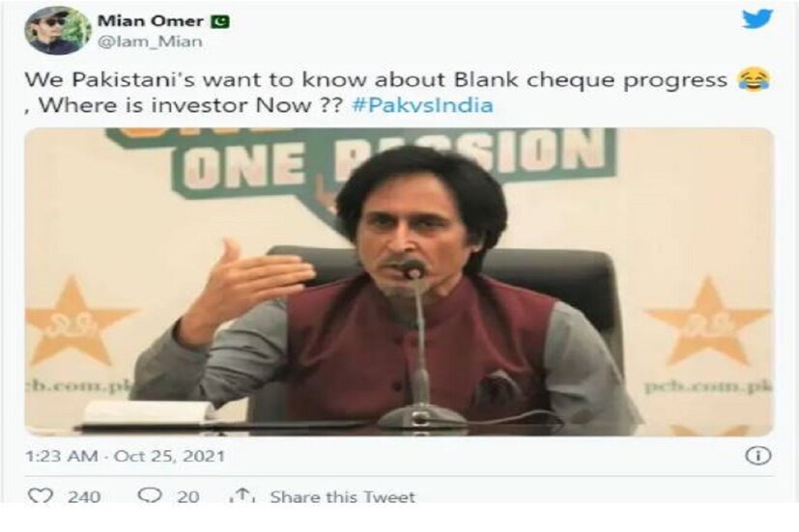Viewport: 799px width, 532px height.
Task: Open replies via the speech bubble icon
Action: click(150, 496)
